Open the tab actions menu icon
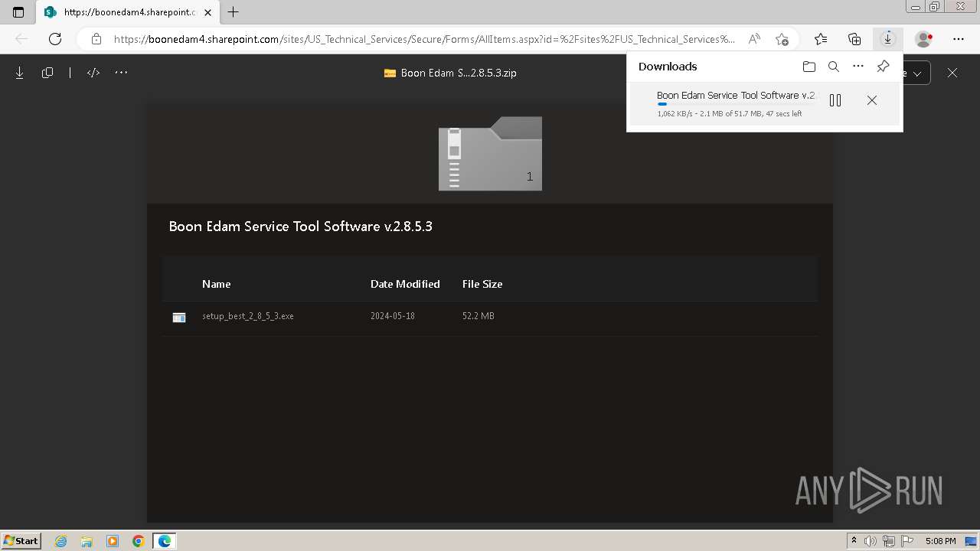Image resolution: width=980 pixels, height=551 pixels. tap(18, 12)
